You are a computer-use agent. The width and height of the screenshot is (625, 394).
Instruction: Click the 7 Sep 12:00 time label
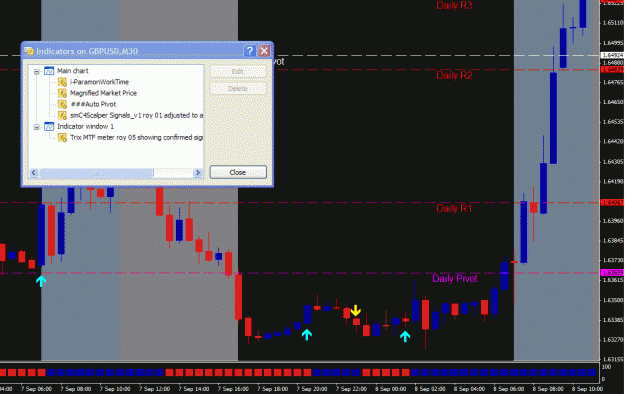click(x=154, y=389)
